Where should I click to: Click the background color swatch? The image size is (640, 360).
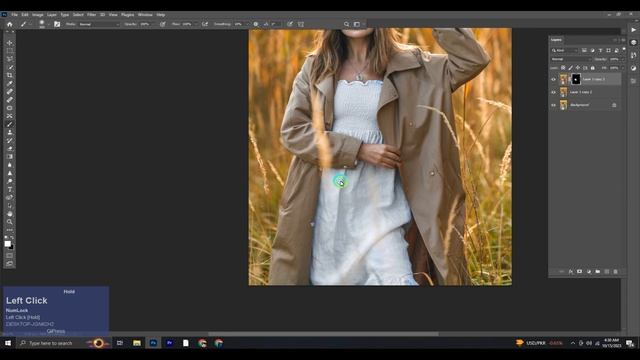click(11, 247)
